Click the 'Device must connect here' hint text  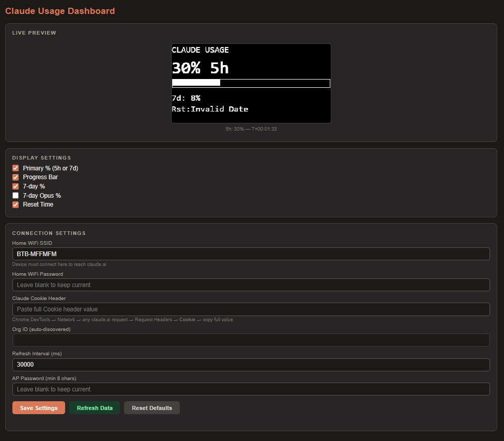pos(59,264)
